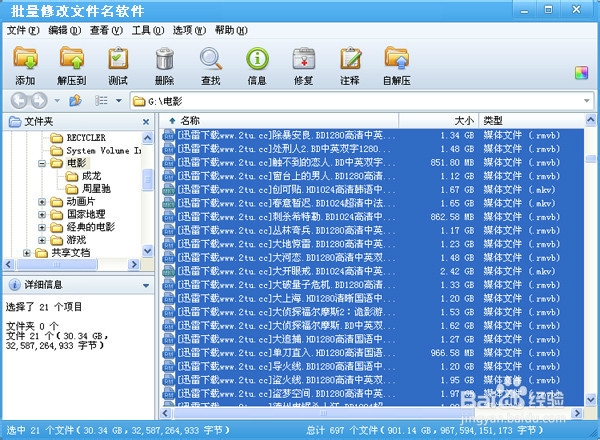The image size is (600, 440).
Task: Click the 注释 (Comment) toolbar icon
Action: point(350,65)
